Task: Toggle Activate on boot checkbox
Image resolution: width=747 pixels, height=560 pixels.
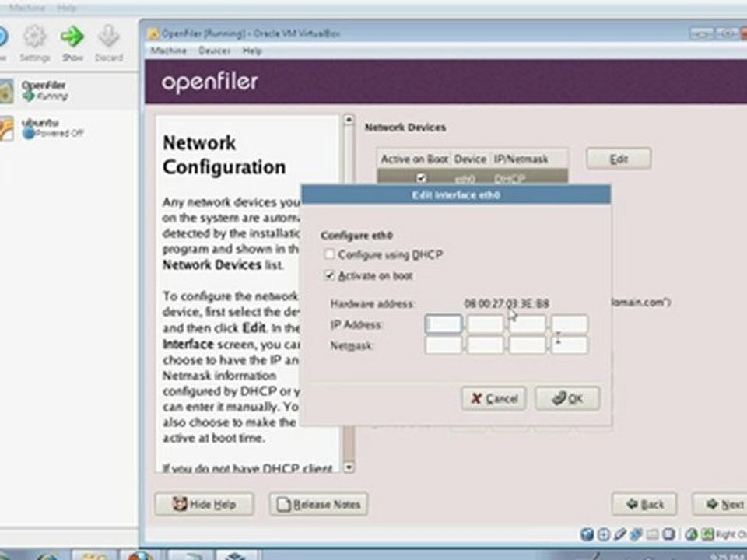Action: coord(329,275)
